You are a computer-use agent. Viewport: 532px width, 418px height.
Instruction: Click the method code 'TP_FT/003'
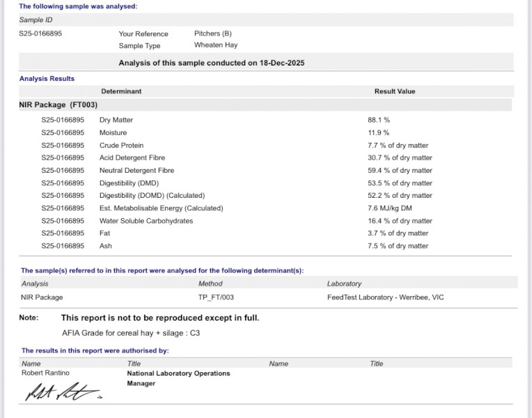point(215,297)
